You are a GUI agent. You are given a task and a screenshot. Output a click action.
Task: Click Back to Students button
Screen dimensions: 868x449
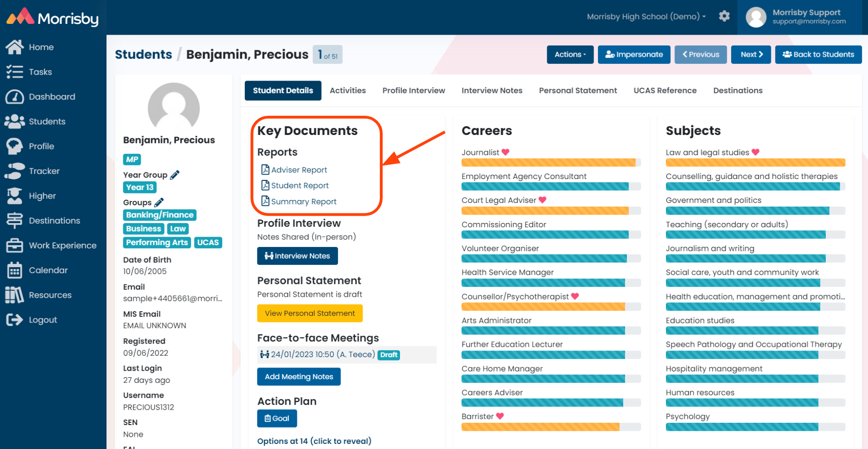pos(818,54)
